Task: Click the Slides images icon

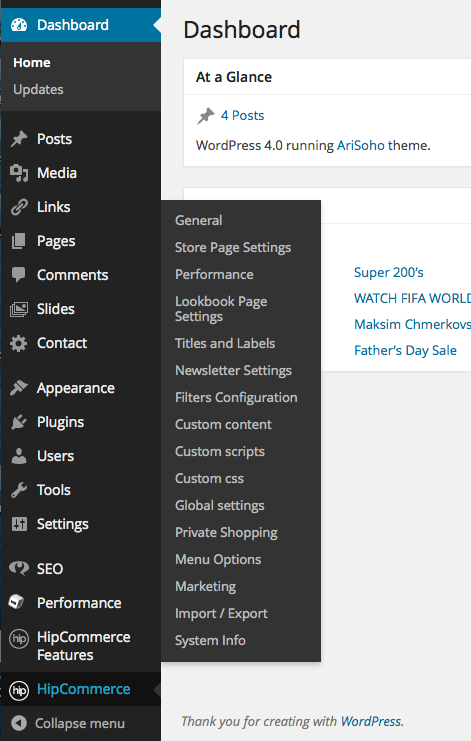Action: [x=19, y=309]
